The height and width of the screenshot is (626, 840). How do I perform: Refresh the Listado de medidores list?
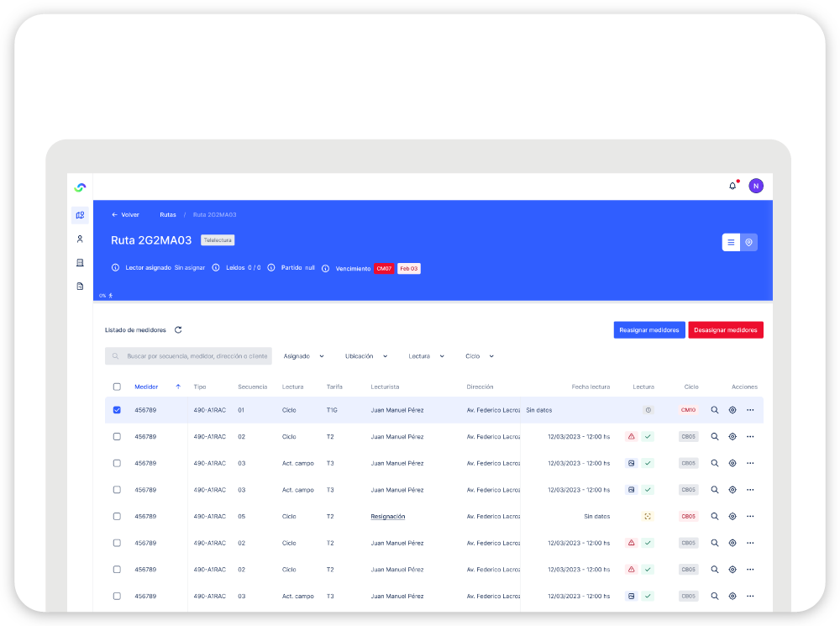tap(178, 330)
